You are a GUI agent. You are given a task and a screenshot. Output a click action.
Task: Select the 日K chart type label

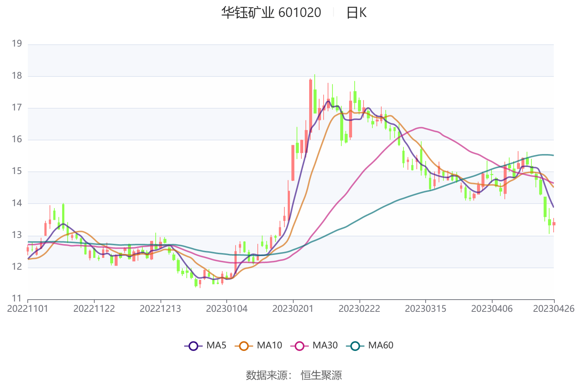(356, 13)
